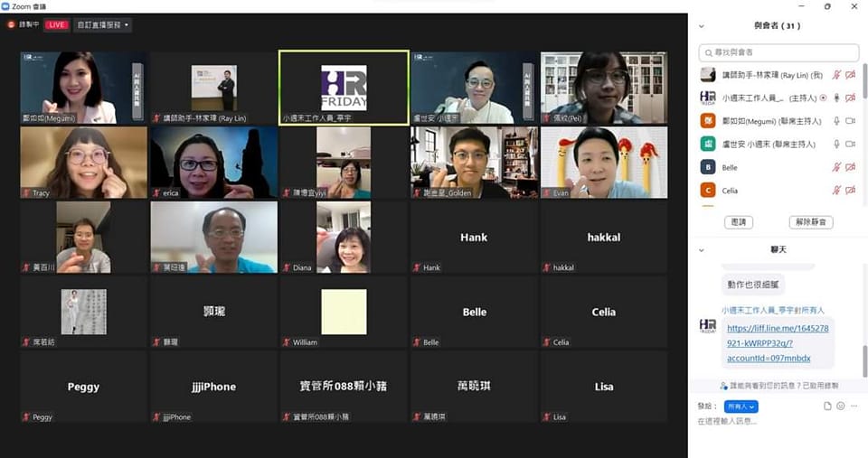Click the file attachment icon in chat
Viewport: 868px width, 458px height.
(827, 407)
